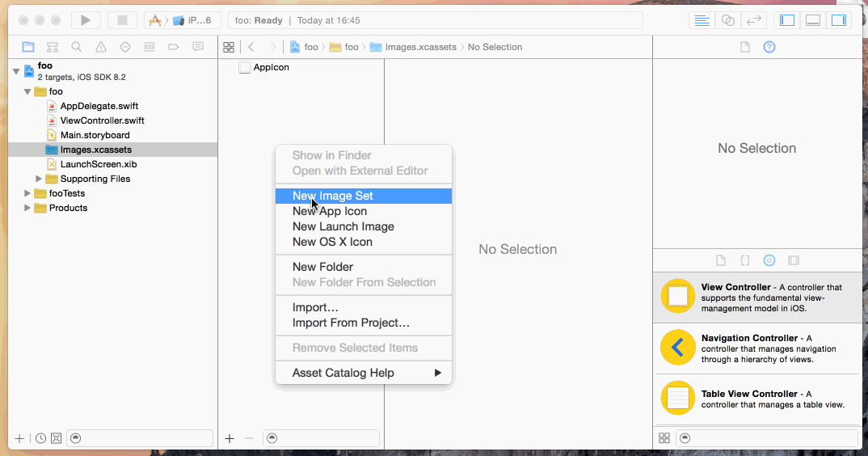Viewport: 868px width, 456px height.
Task: Open the Project navigator tab
Action: point(27,47)
